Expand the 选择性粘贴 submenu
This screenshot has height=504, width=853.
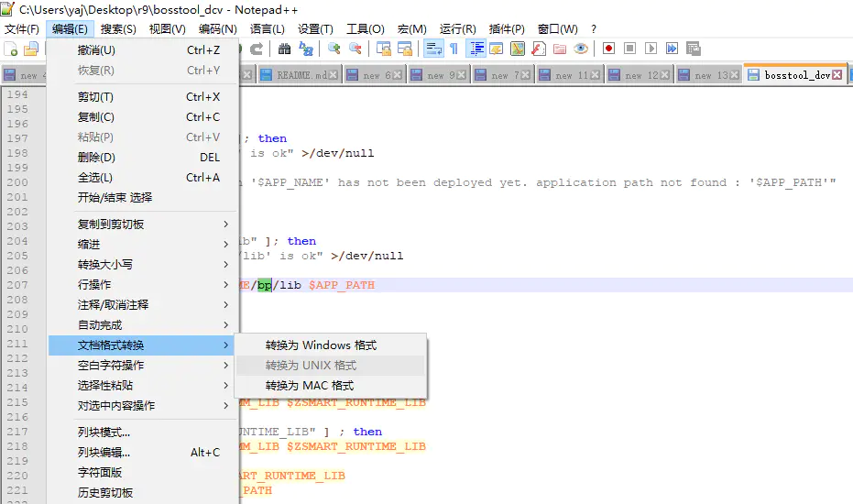(x=143, y=386)
